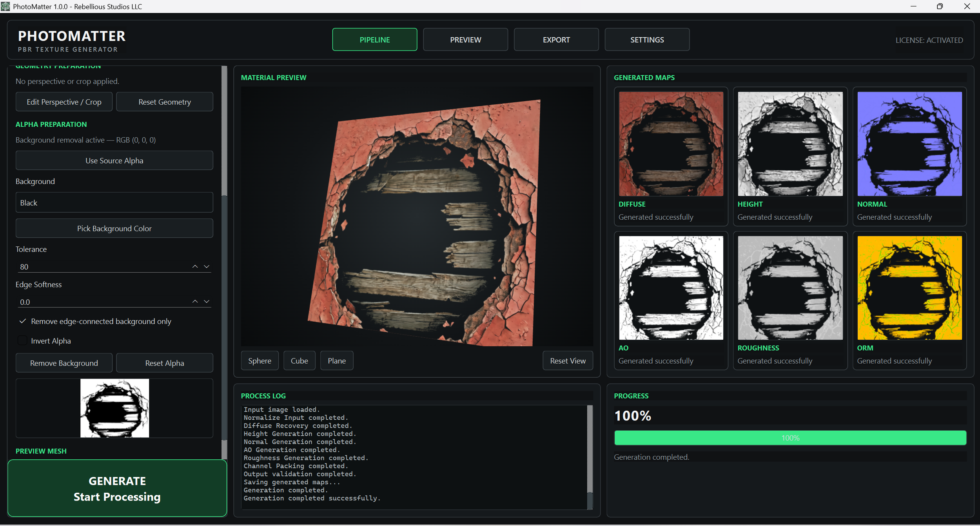The height and width of the screenshot is (526, 980).
Task: Click the Reset View button
Action: (568, 361)
